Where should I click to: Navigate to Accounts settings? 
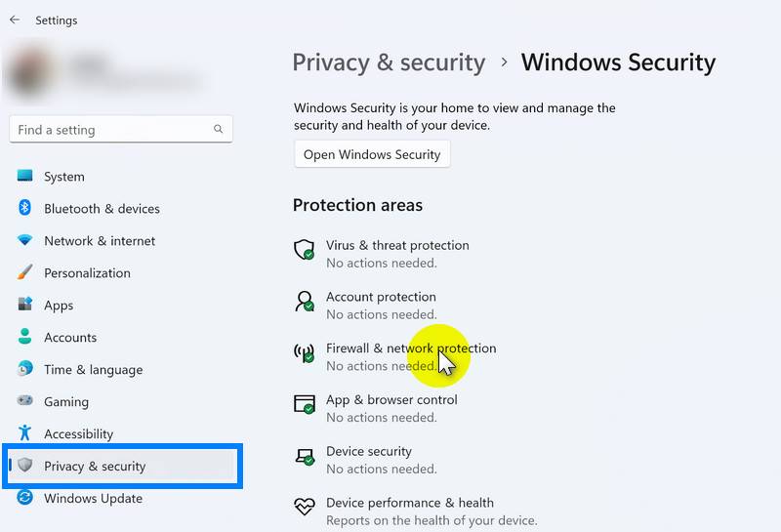(70, 338)
